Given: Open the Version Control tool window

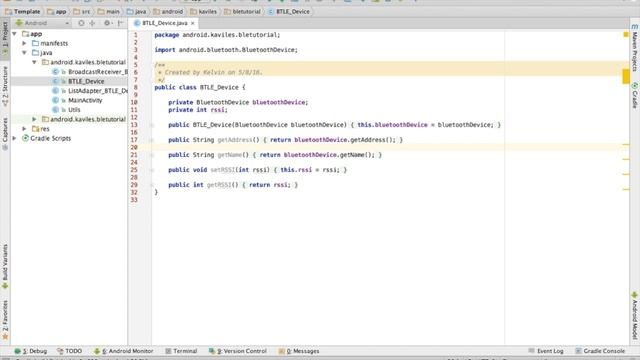Looking at the screenshot, I should click(238, 351).
